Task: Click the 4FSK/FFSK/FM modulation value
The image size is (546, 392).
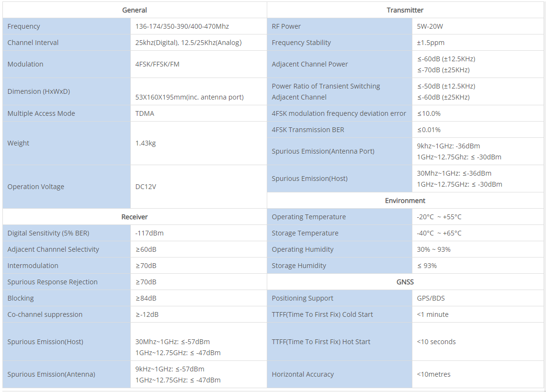Action: 158,64
